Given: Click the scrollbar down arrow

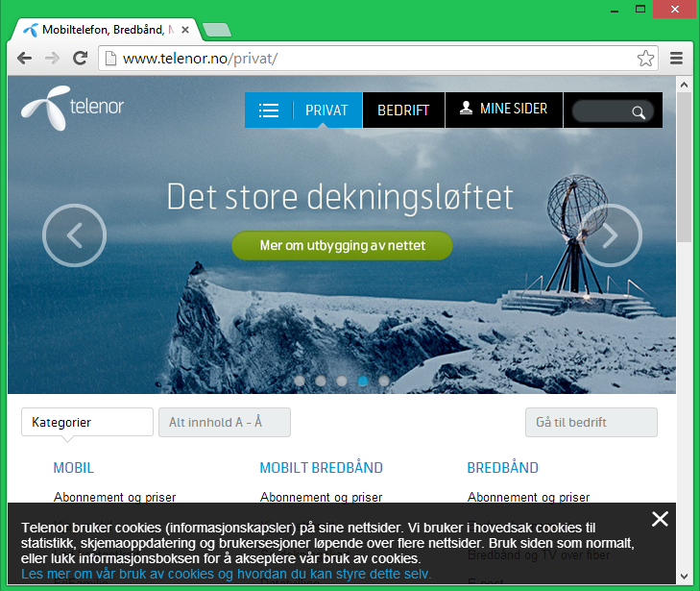Looking at the screenshot, I should [x=684, y=577].
